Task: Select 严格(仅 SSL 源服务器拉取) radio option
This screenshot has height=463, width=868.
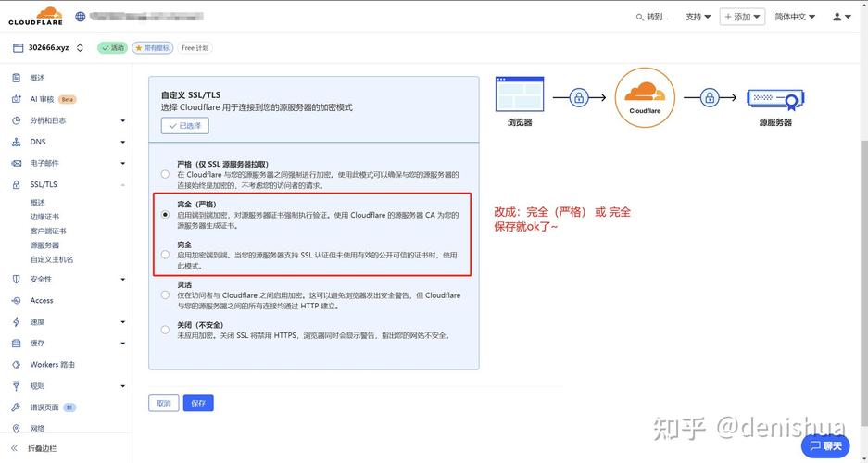Action: 165,174
